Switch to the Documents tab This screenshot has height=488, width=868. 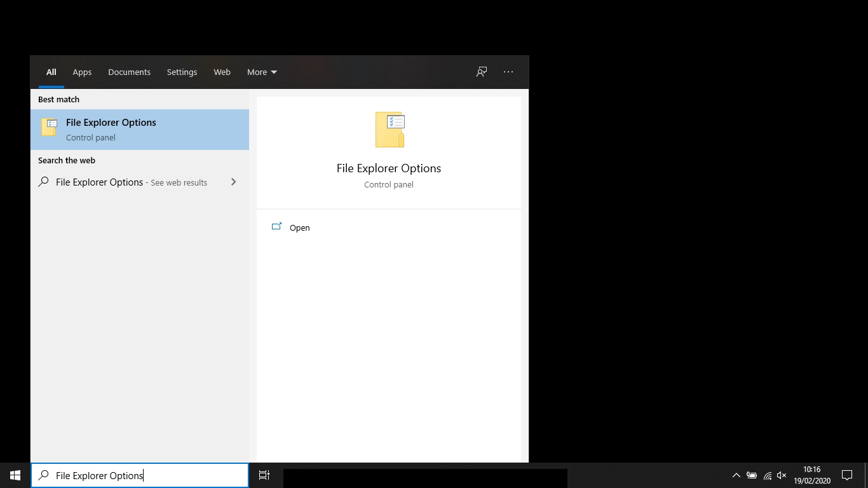point(129,72)
